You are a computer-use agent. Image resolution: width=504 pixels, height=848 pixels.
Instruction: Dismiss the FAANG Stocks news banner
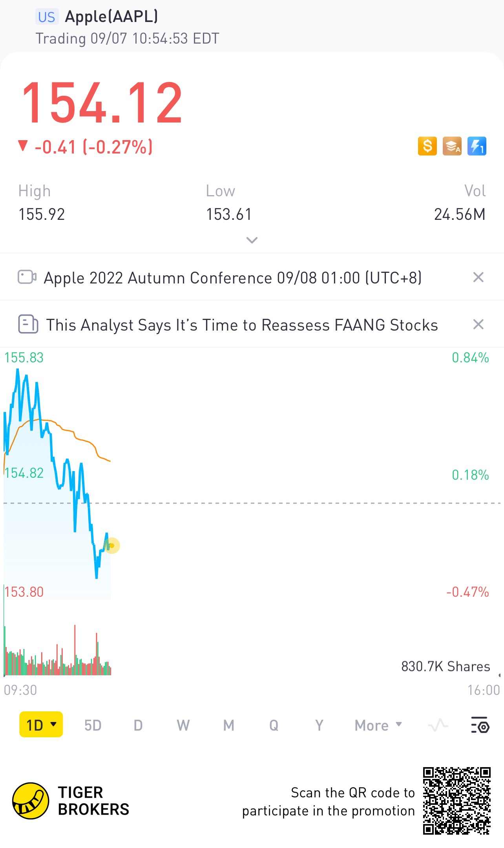[478, 325]
